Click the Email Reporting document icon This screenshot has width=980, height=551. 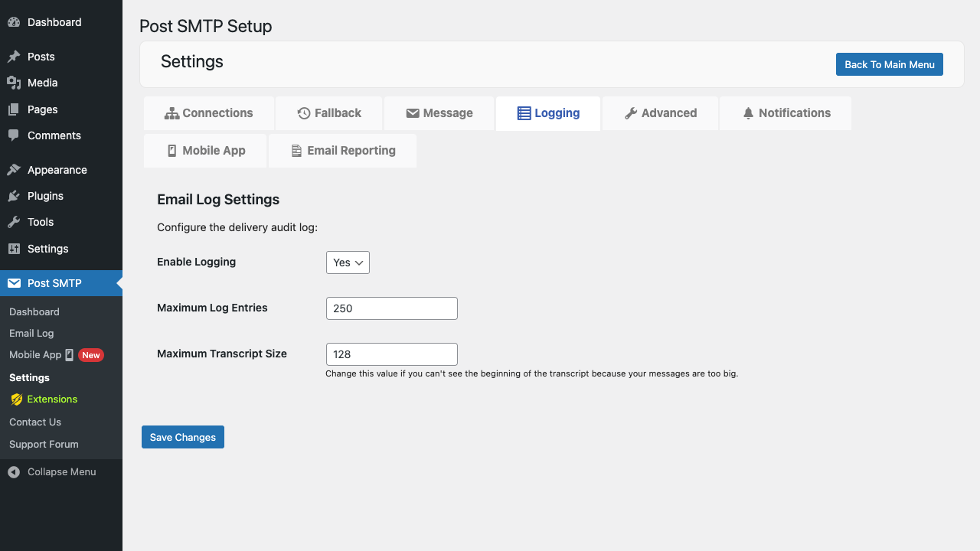tap(297, 151)
